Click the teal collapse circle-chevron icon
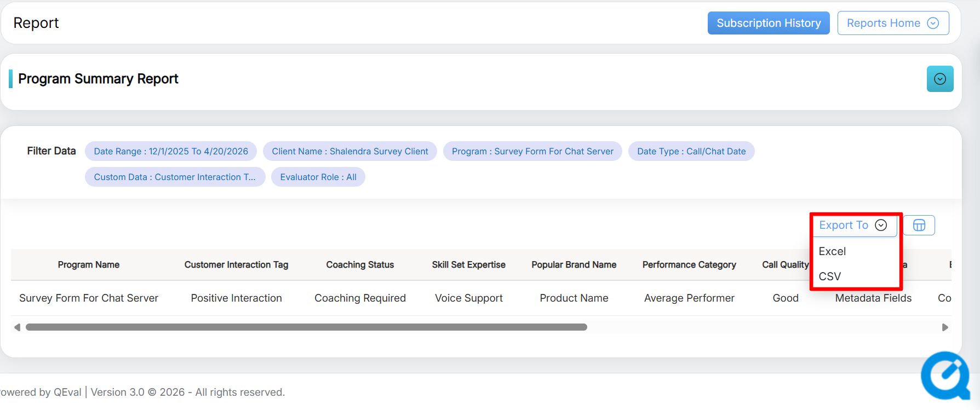Image resolution: width=980 pixels, height=410 pixels. click(940, 79)
